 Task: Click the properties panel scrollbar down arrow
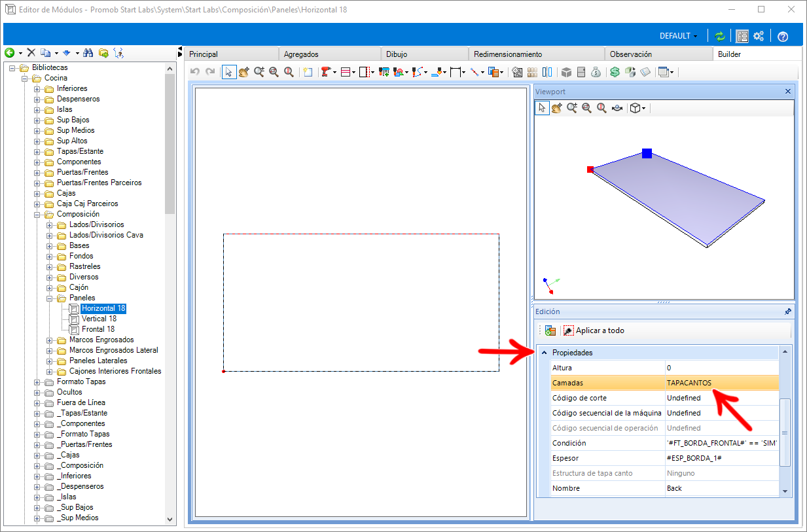(x=785, y=490)
